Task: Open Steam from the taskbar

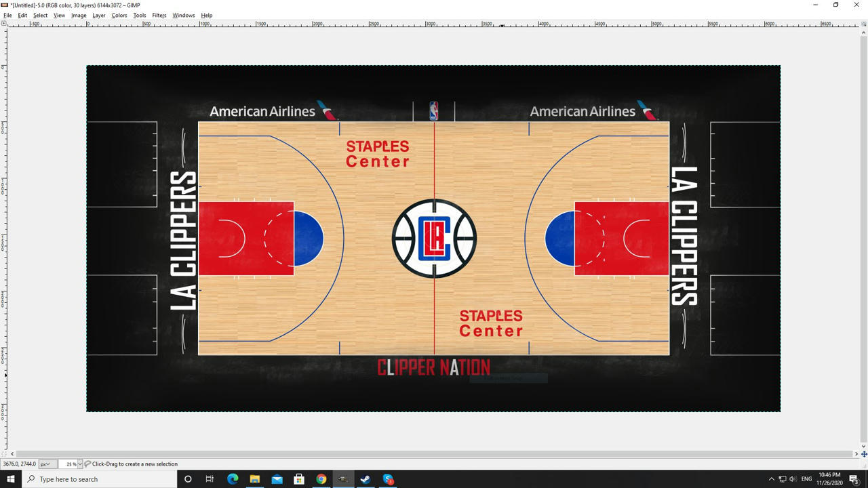Action: click(366, 479)
